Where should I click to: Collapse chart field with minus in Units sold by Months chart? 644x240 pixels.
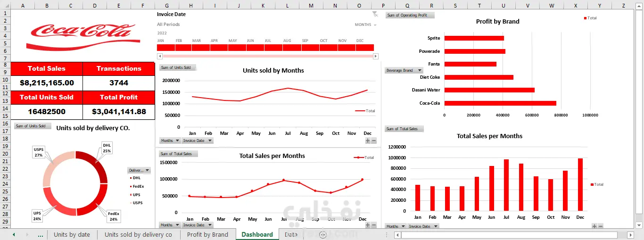click(374, 141)
